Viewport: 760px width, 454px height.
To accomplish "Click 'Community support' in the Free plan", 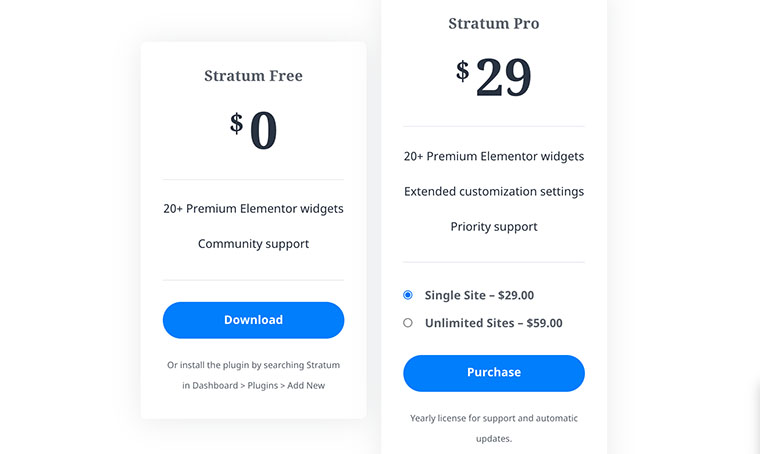I will [x=253, y=244].
